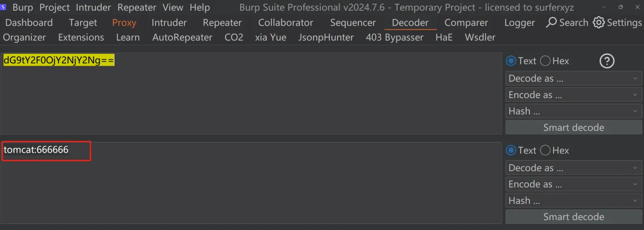Click the Base64 encoded input text area
Image resolution: width=644 pixels, height=230 pixels.
(251, 94)
